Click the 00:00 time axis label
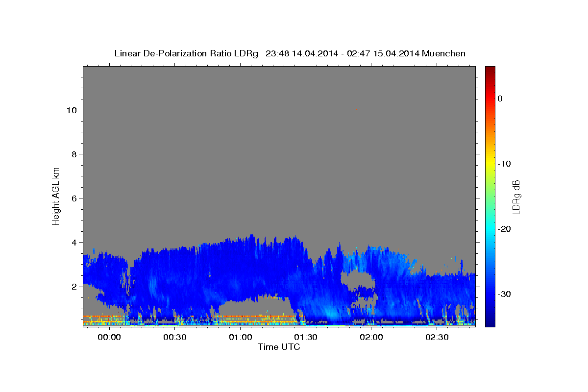Image resolution: width=588 pixels, height=392 pixels. [109, 338]
